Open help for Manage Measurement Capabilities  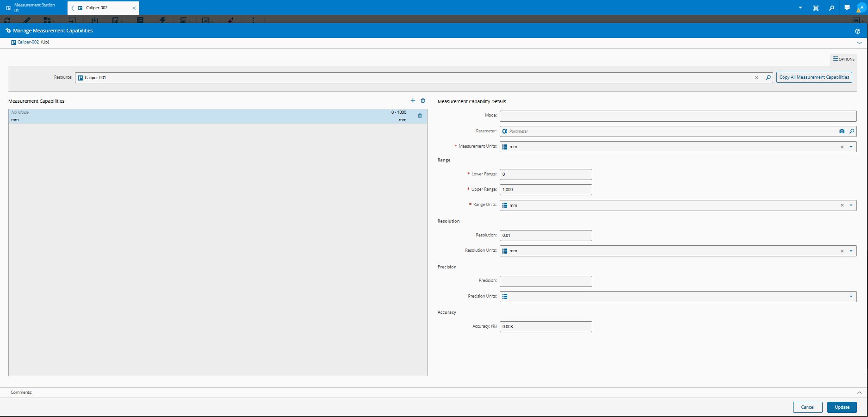(857, 31)
